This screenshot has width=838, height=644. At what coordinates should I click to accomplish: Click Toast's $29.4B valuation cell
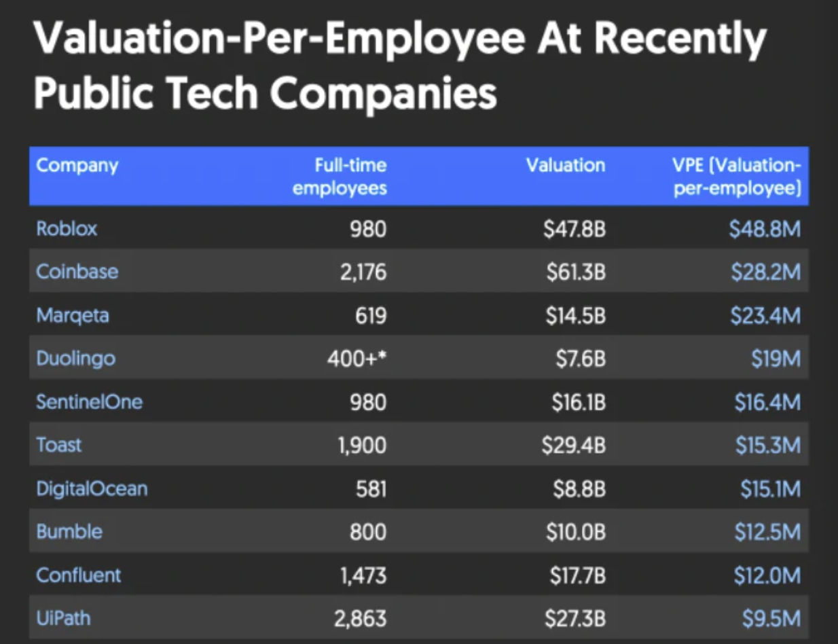tap(574, 446)
